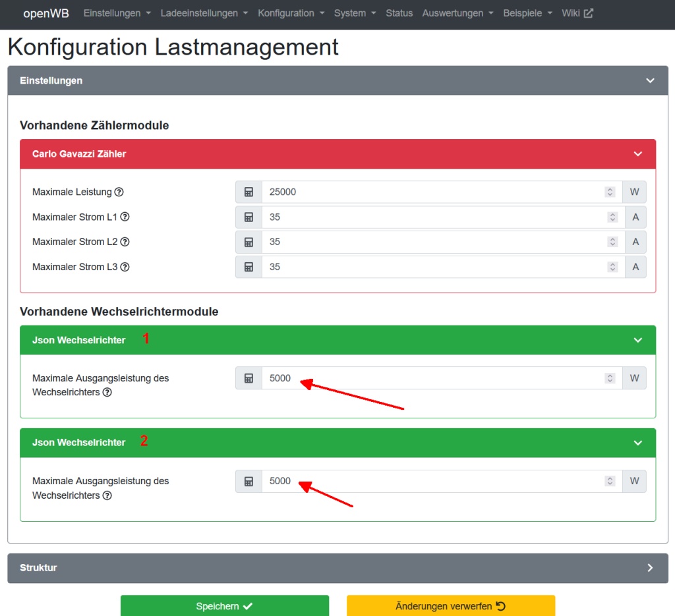675x616 pixels.
Task: Click the Speichern button
Action: point(224,606)
